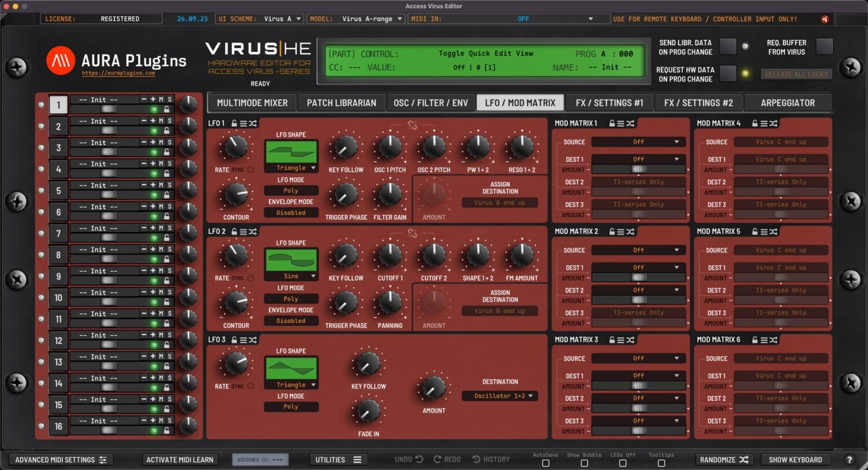Open help with the question mark icon
This screenshot has width=868, height=470.
pos(849,460)
